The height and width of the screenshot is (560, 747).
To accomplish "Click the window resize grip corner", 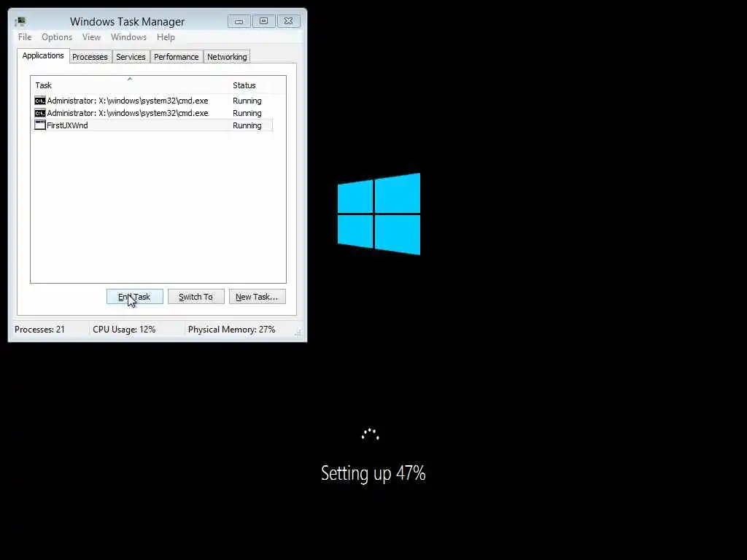I will (x=298, y=333).
